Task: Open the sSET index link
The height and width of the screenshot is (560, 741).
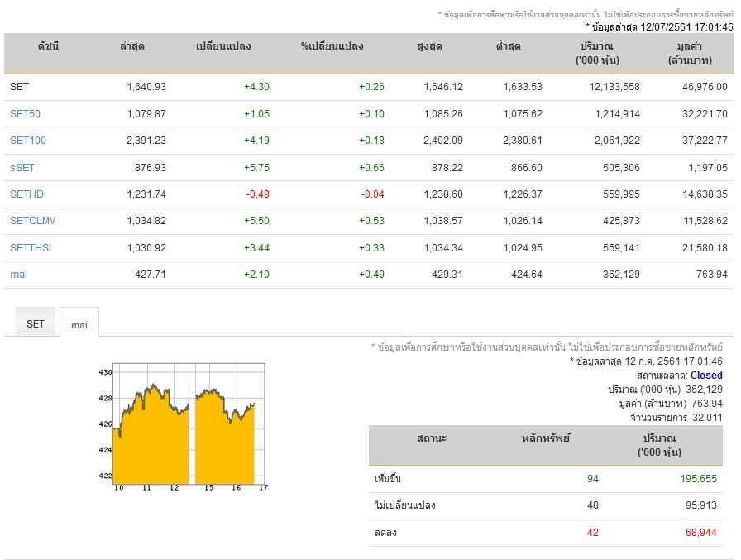Action: click(22, 168)
